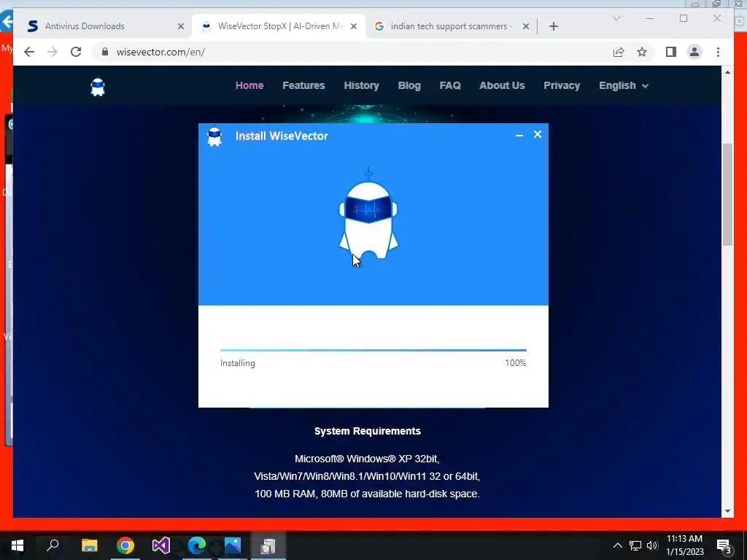The image size is (747, 560).
Task: Open the notification center
Action: tap(724, 545)
